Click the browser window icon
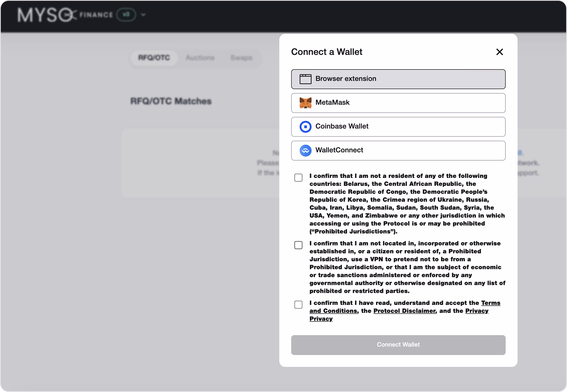The width and height of the screenshot is (567, 392). 305,79
